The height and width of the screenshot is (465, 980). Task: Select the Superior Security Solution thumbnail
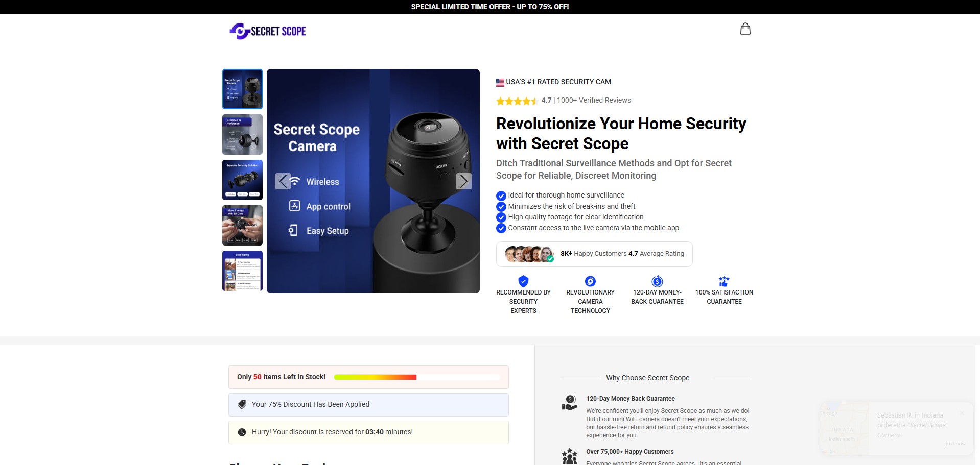pyautogui.click(x=242, y=180)
